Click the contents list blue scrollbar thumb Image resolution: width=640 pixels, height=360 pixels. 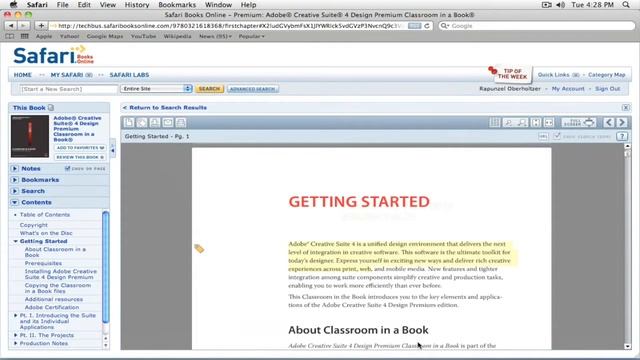[105, 267]
